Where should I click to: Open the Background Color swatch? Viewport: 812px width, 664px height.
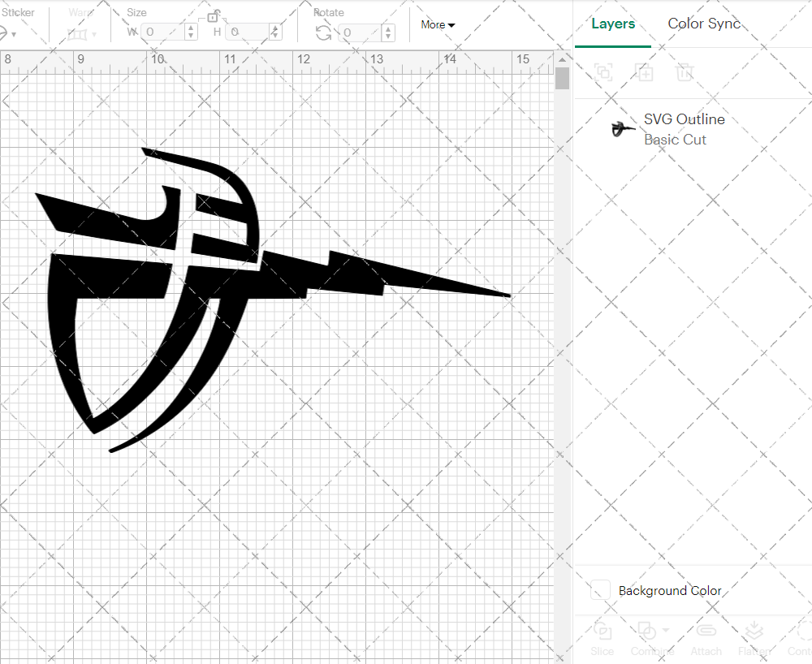599,590
